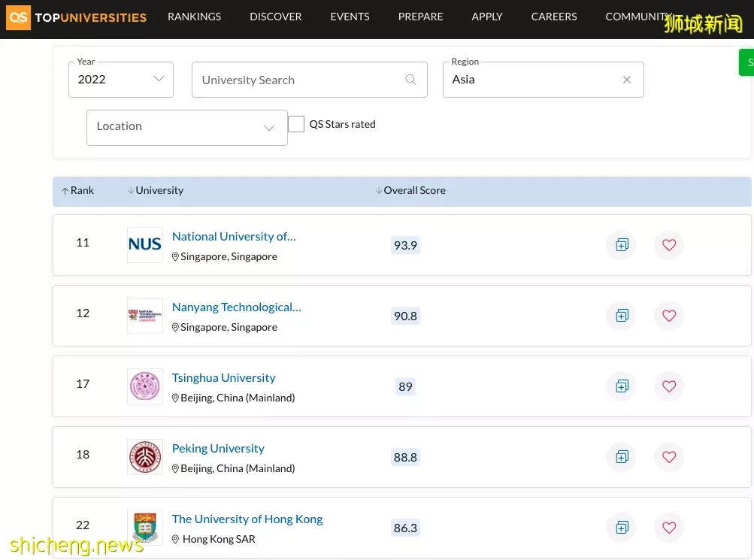754x560 pixels.
Task: Shortlist Peking University with heart icon
Action: click(x=669, y=457)
